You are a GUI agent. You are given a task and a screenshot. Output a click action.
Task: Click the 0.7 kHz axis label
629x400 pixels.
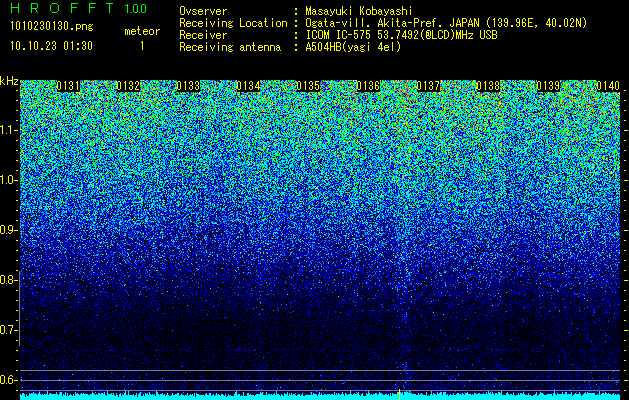[x=7, y=330]
